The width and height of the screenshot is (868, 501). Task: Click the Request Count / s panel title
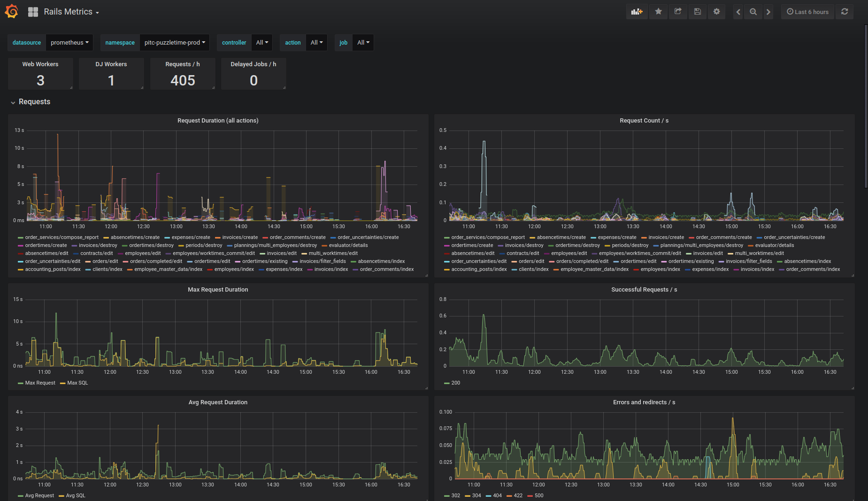click(644, 121)
